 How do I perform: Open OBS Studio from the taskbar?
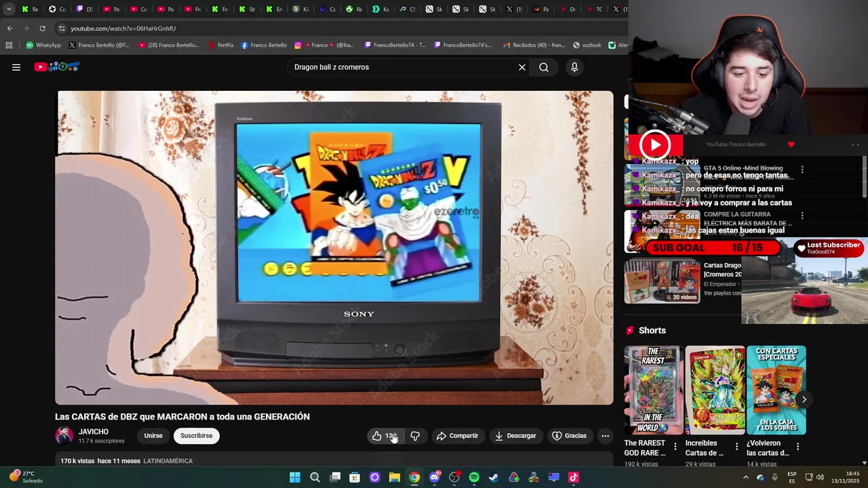454,477
